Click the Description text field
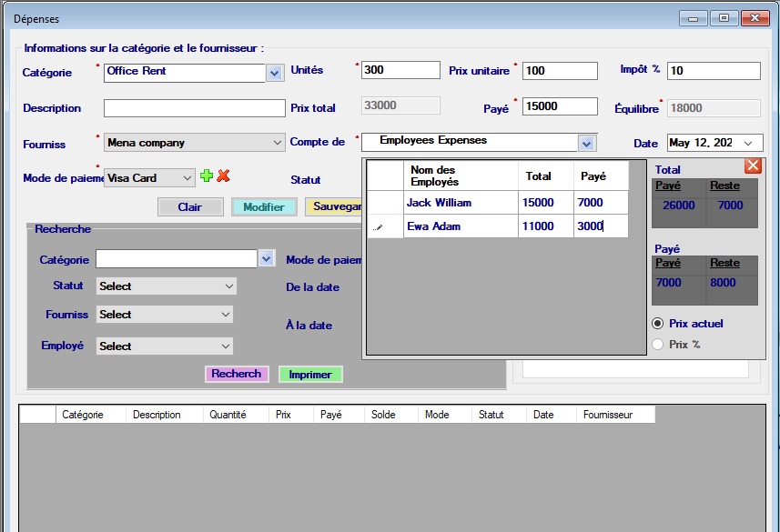This screenshot has height=532, width=780. tap(194, 108)
